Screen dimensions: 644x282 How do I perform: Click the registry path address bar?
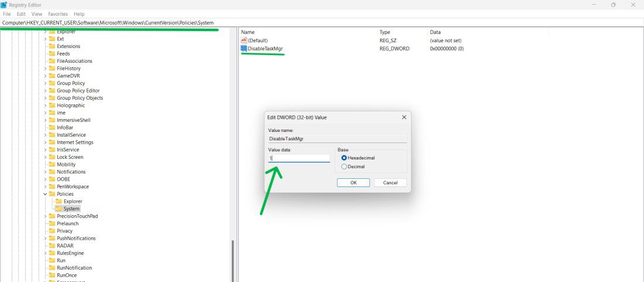click(322, 23)
